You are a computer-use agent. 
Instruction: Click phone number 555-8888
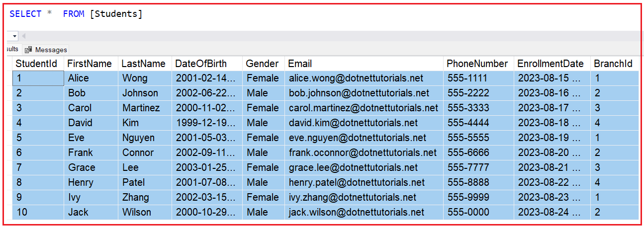(x=478, y=182)
